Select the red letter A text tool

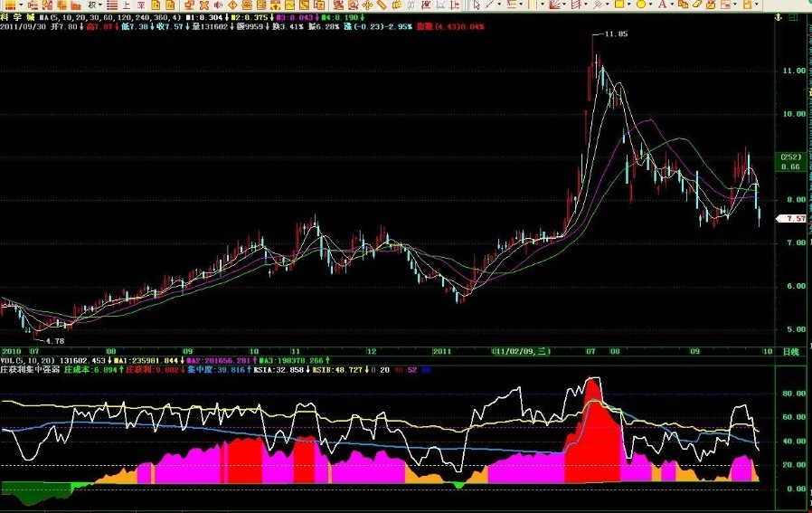tap(662, 5)
